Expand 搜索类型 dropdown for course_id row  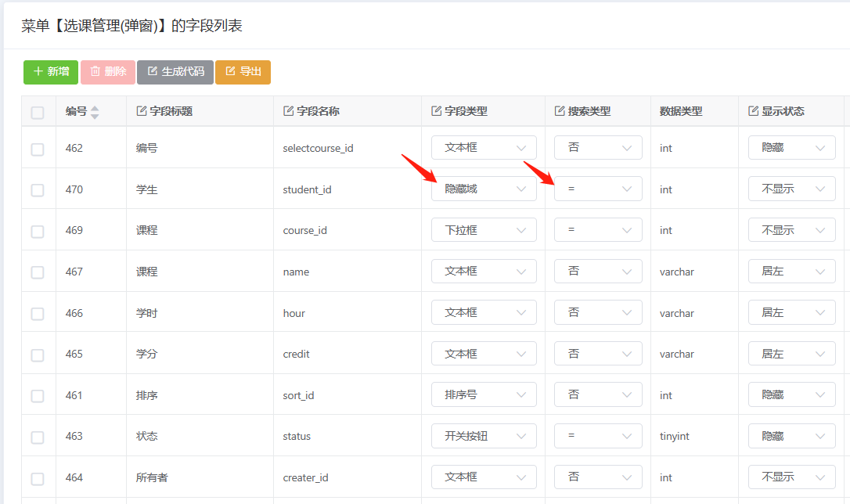point(598,230)
